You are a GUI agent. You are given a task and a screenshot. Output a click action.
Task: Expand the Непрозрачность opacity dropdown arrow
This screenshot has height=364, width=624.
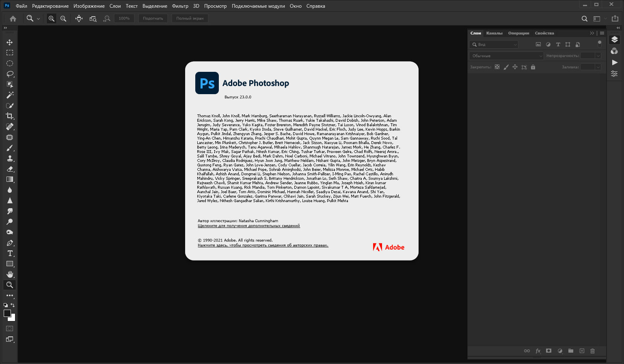coord(598,56)
